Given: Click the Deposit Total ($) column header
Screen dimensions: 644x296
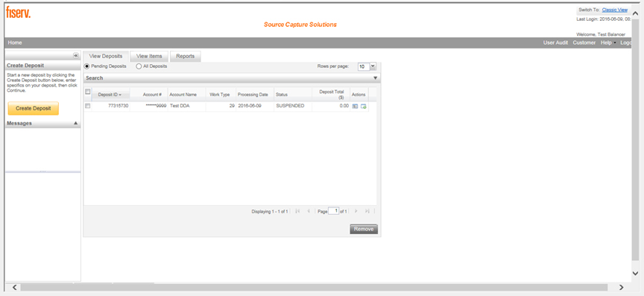Looking at the screenshot, I should coord(331,95).
